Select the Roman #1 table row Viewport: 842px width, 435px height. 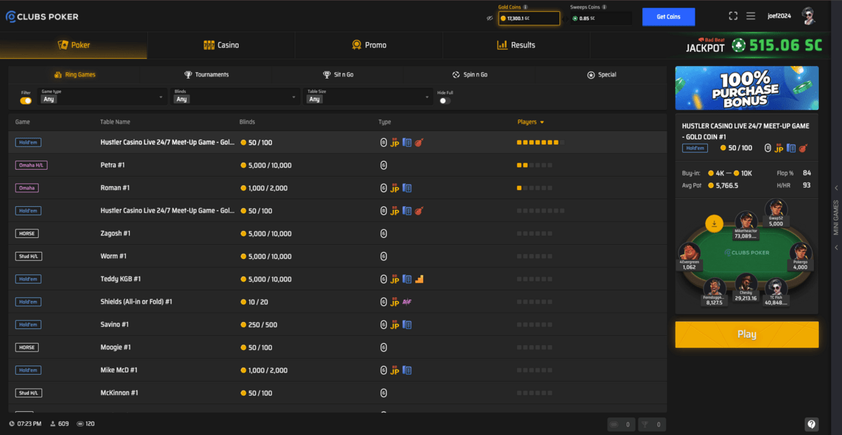337,188
